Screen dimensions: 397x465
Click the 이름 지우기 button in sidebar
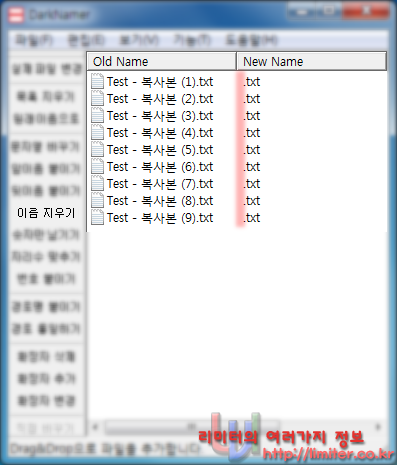(46, 213)
